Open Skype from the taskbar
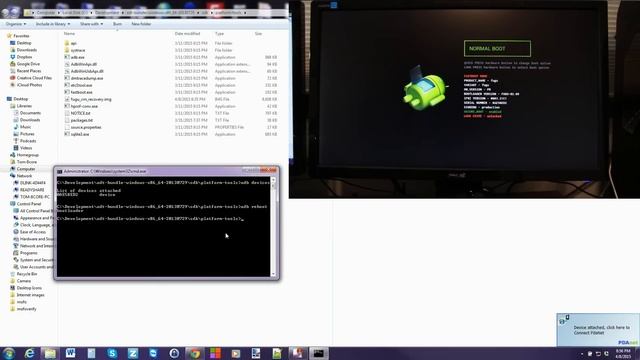The height and width of the screenshot is (360, 640). click(x=112, y=353)
